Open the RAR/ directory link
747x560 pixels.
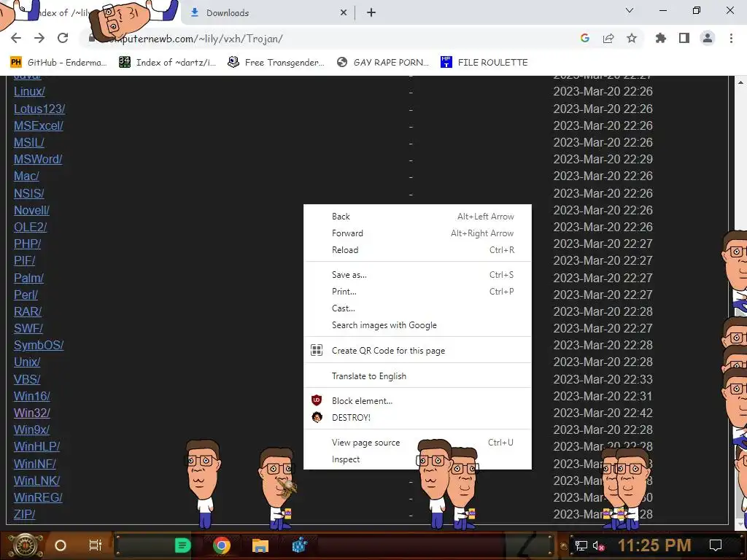pyautogui.click(x=28, y=311)
